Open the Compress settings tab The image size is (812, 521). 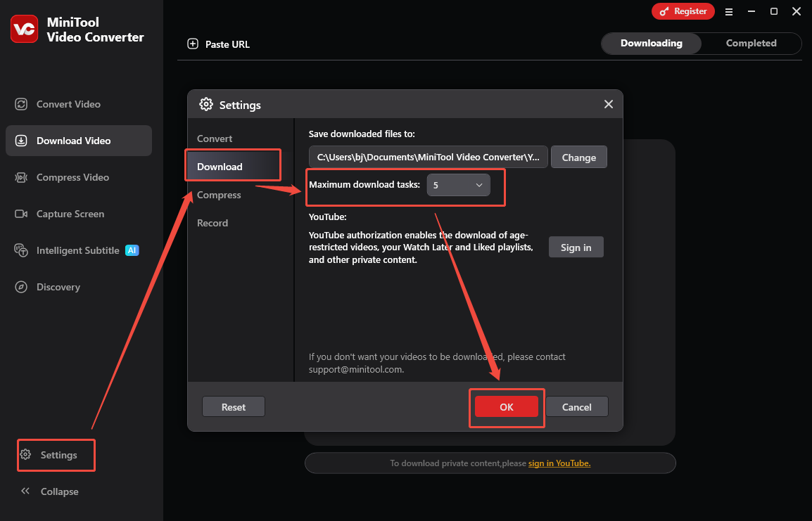pos(219,195)
